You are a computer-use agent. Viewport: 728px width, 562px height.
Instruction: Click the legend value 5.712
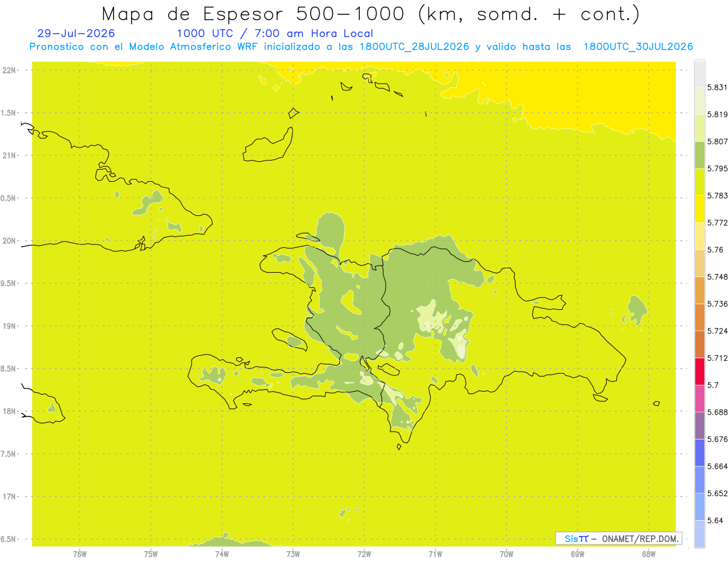pos(717,358)
